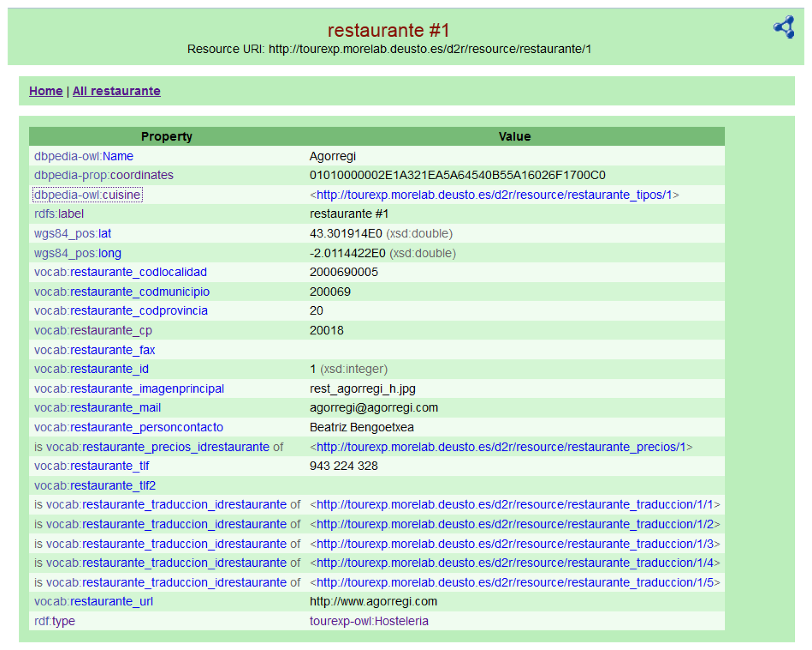
Task: Open the restaurante_tipos/1 resource URL
Action: 494,195
